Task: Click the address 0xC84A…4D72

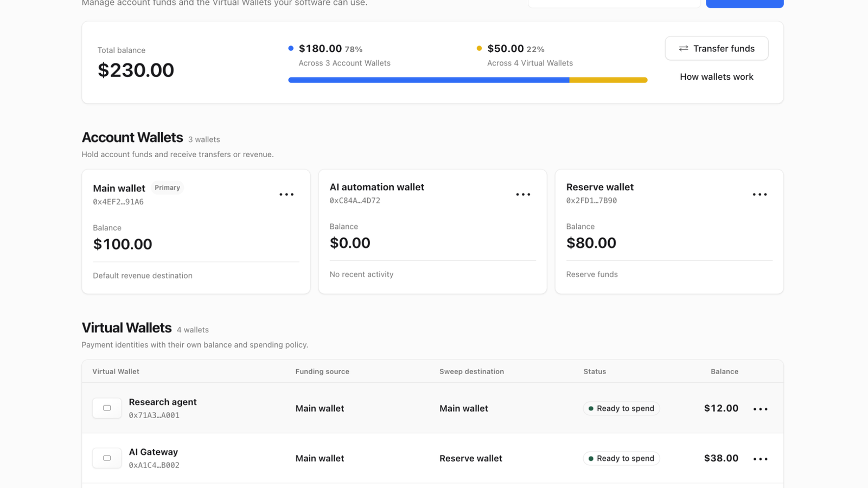Action: click(355, 201)
